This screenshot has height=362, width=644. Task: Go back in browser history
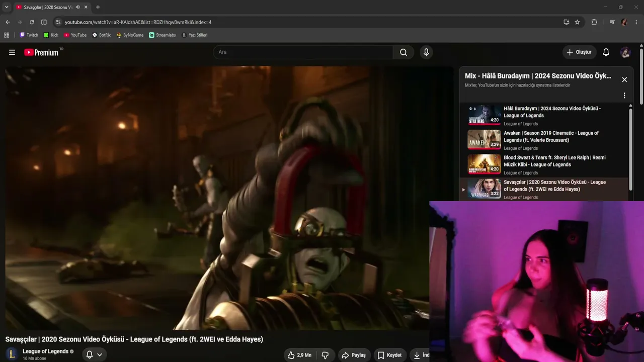[x=8, y=22]
